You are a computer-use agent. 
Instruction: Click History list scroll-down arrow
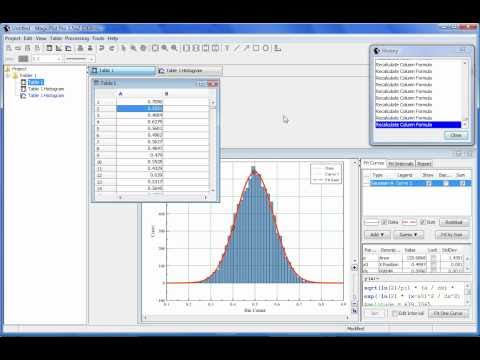pos(465,125)
